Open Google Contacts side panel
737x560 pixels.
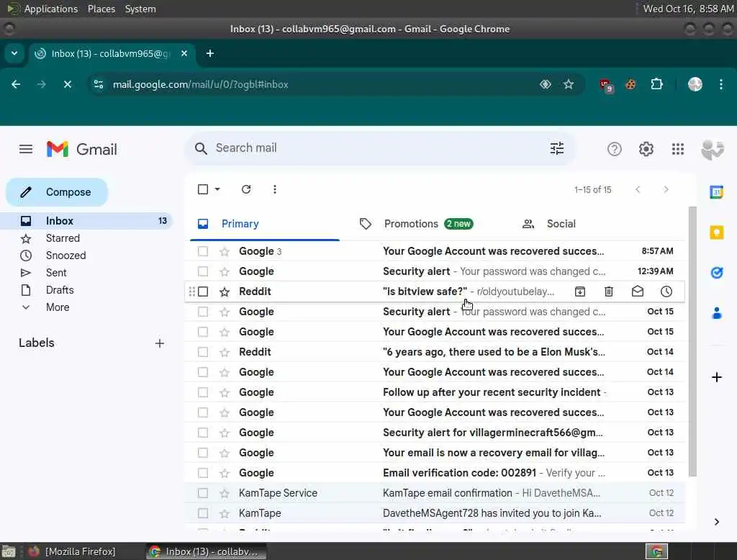pyautogui.click(x=716, y=313)
